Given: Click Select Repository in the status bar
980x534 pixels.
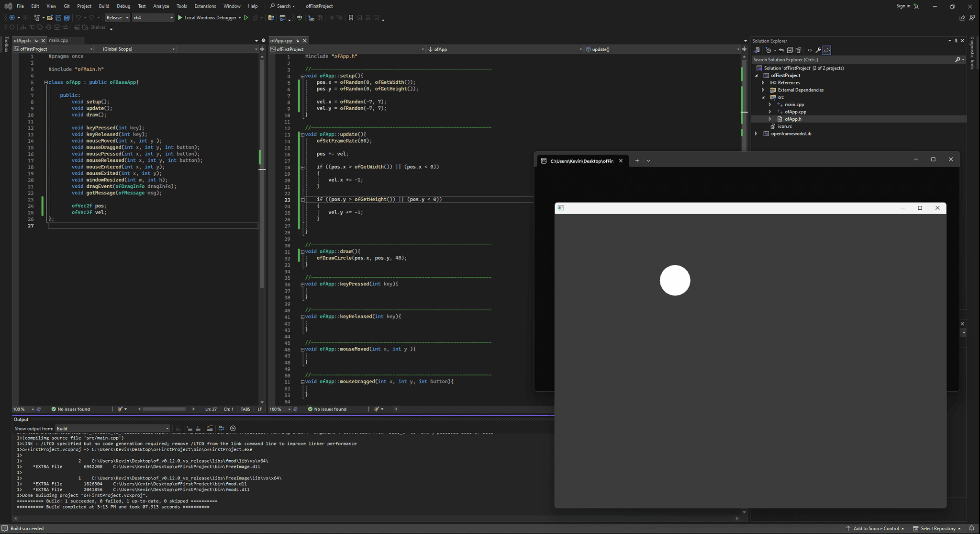Looking at the screenshot, I should (x=935, y=528).
